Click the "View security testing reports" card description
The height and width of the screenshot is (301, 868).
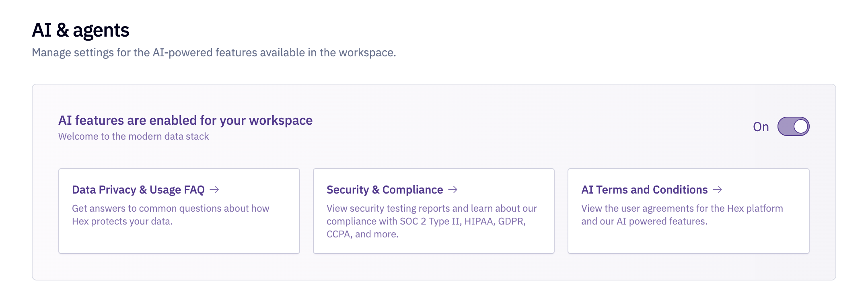[x=432, y=221]
